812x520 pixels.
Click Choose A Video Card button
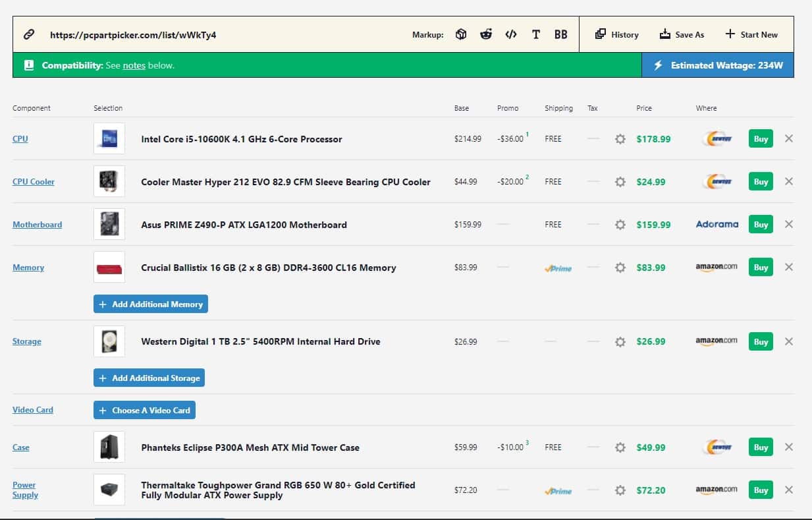tap(144, 410)
